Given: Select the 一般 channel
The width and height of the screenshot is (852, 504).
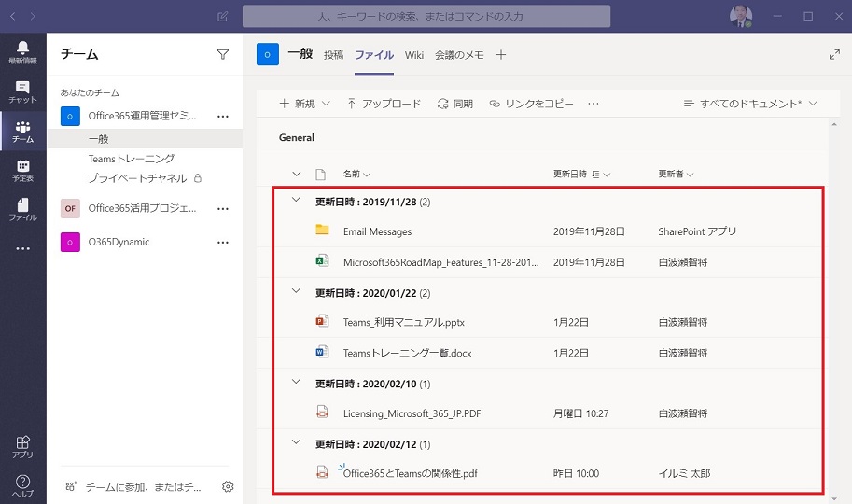Looking at the screenshot, I should point(145,139).
